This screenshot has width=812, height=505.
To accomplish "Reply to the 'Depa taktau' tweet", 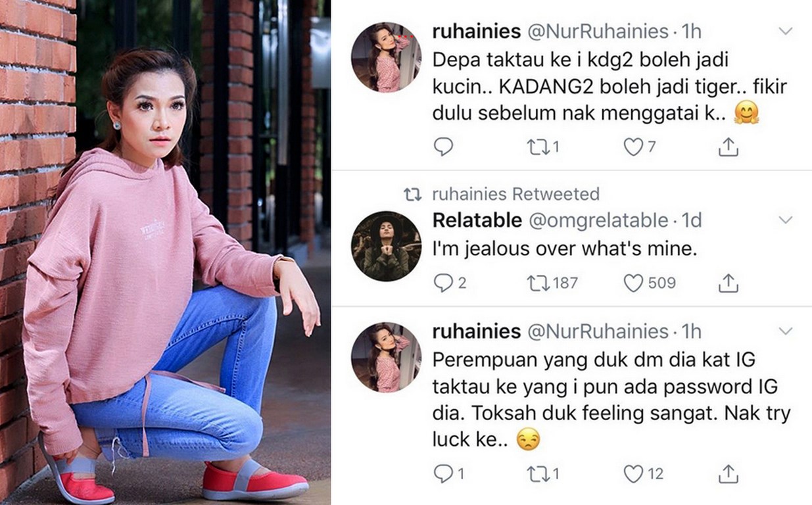I will click(444, 147).
